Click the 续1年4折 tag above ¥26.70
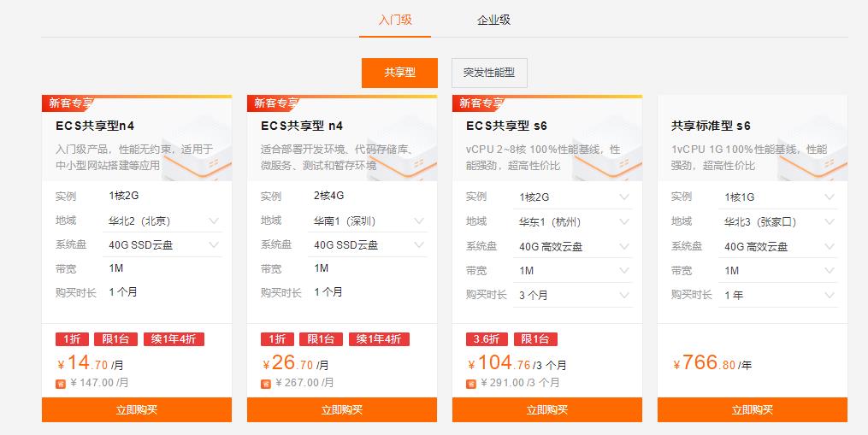 [379, 339]
